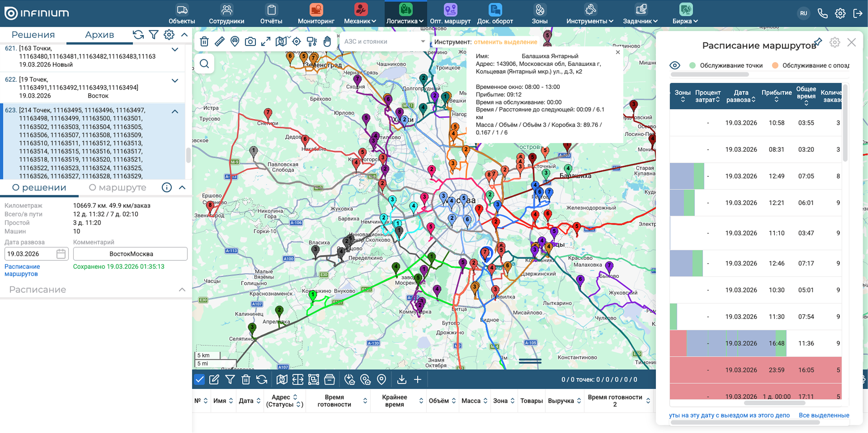The height and width of the screenshot is (433, 868).
Task: Click the camera screenshot icon on map toolbar
Action: [x=250, y=42]
